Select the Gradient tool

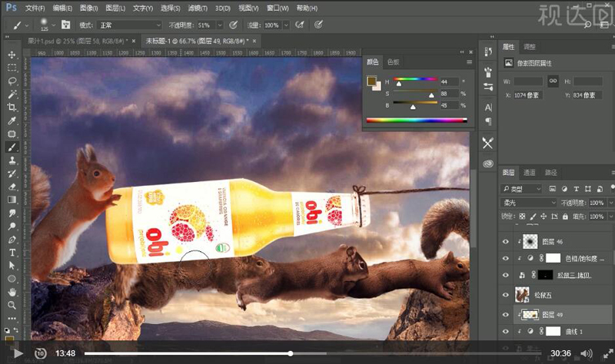click(x=12, y=200)
